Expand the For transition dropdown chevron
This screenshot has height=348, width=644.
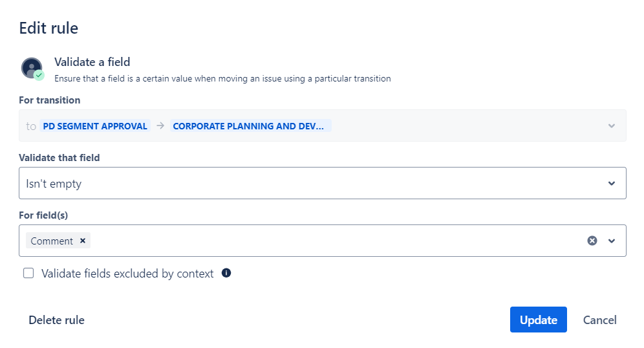coord(612,125)
